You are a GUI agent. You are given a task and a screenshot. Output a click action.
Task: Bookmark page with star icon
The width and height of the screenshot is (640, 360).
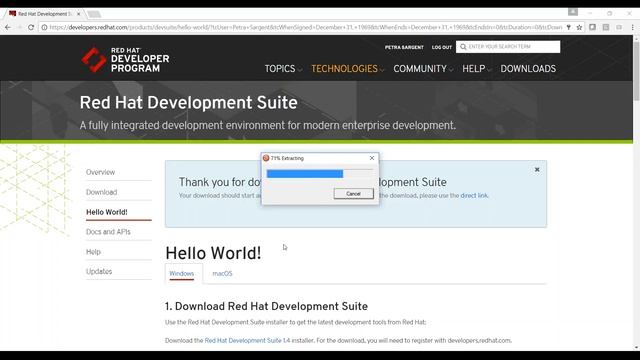579,27
